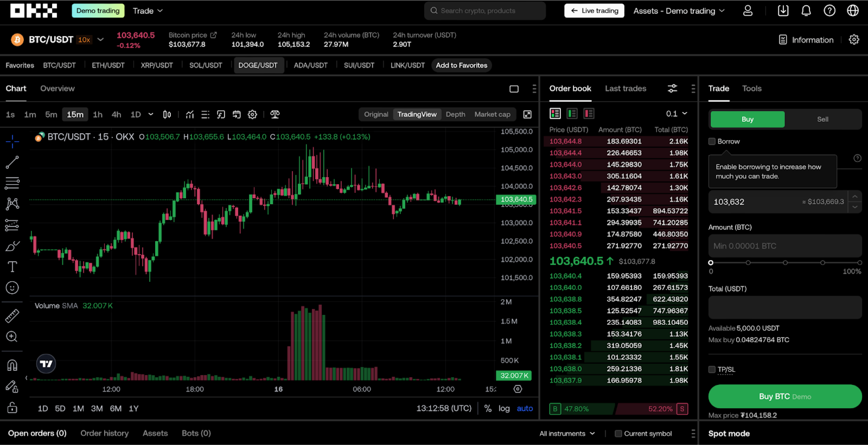Open help question mark icon

[829, 11]
